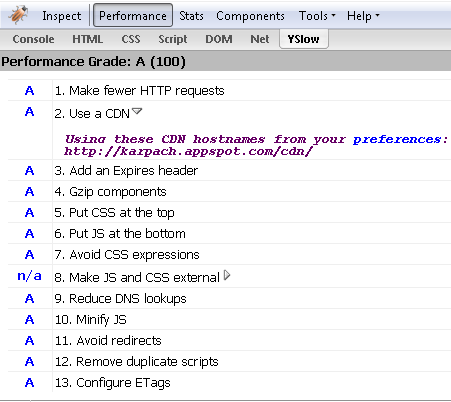The image size is (451, 402).
Task: Select the Performance view button
Action: click(x=133, y=15)
